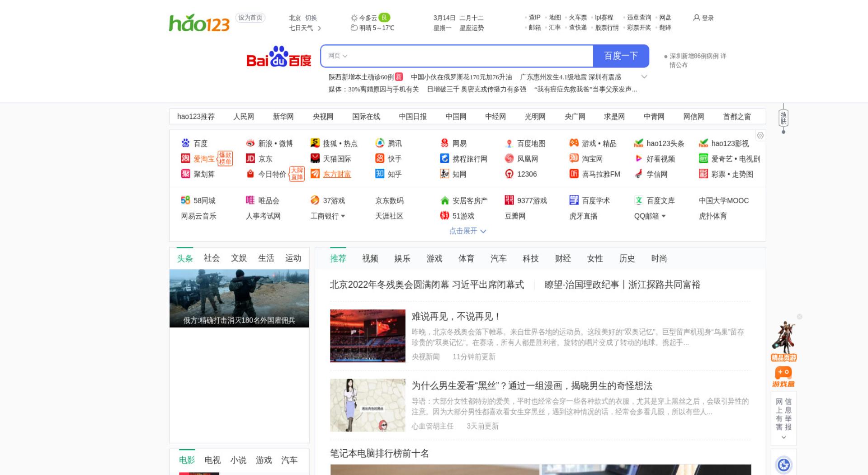Select the 电视 tab at bottom

tap(212, 460)
